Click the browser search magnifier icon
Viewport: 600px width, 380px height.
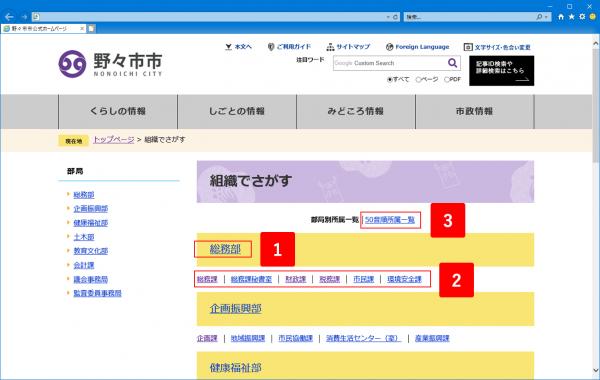[x=539, y=17]
